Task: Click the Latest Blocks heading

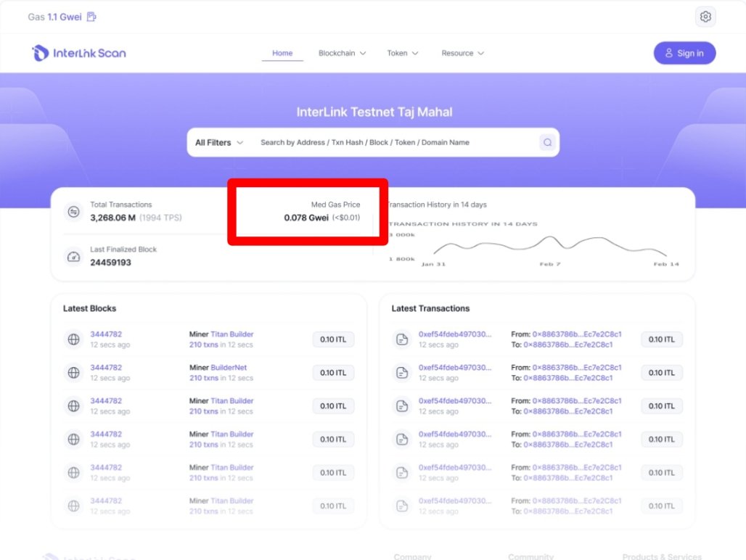Action: point(89,308)
